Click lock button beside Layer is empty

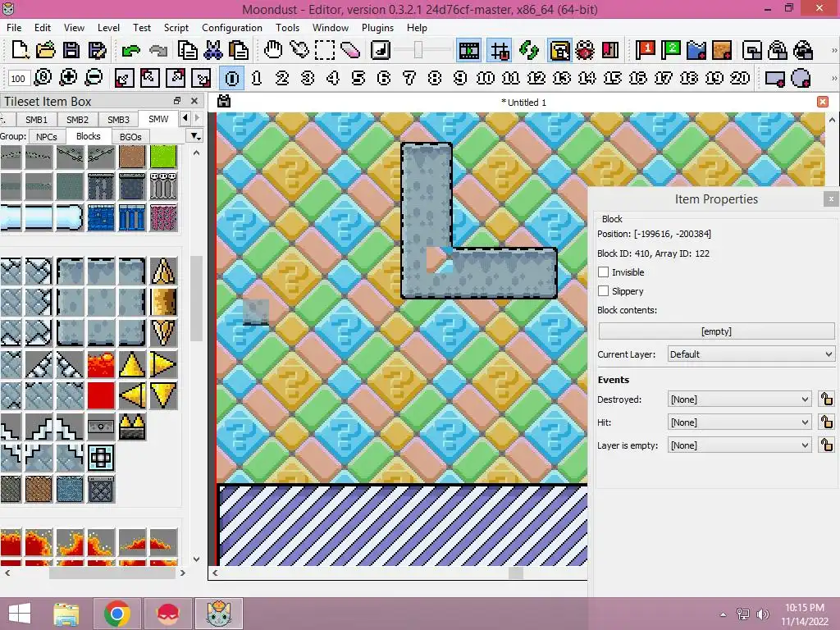tap(827, 445)
